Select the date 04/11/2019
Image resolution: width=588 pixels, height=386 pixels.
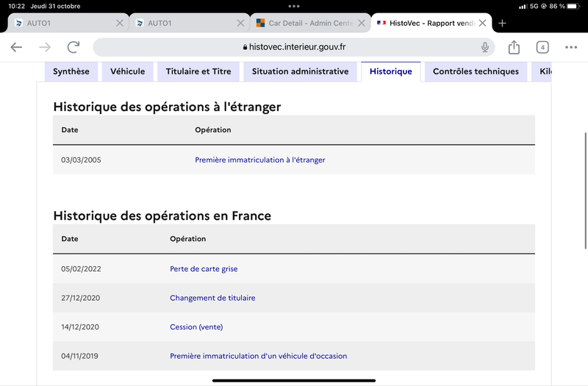[x=79, y=356]
